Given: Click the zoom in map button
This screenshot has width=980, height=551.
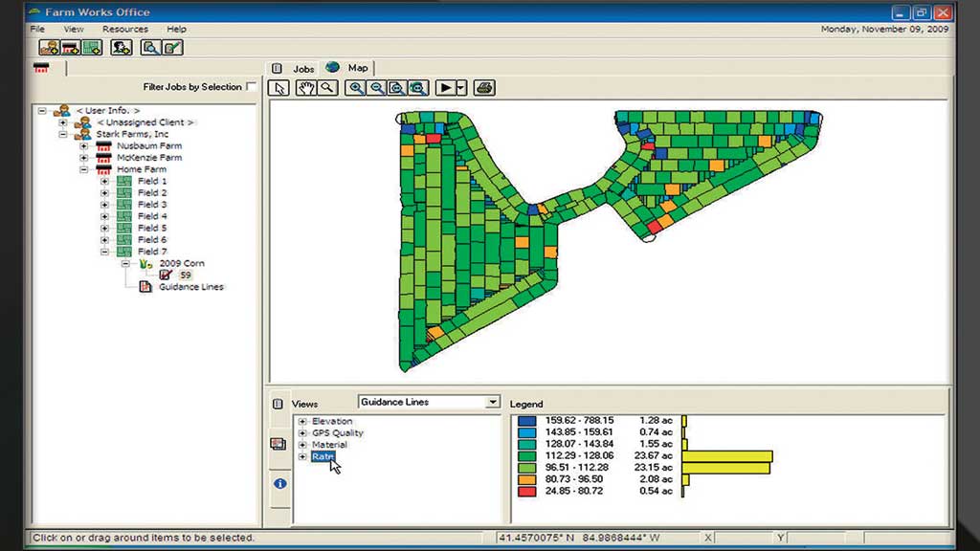Looking at the screenshot, I should point(356,88).
